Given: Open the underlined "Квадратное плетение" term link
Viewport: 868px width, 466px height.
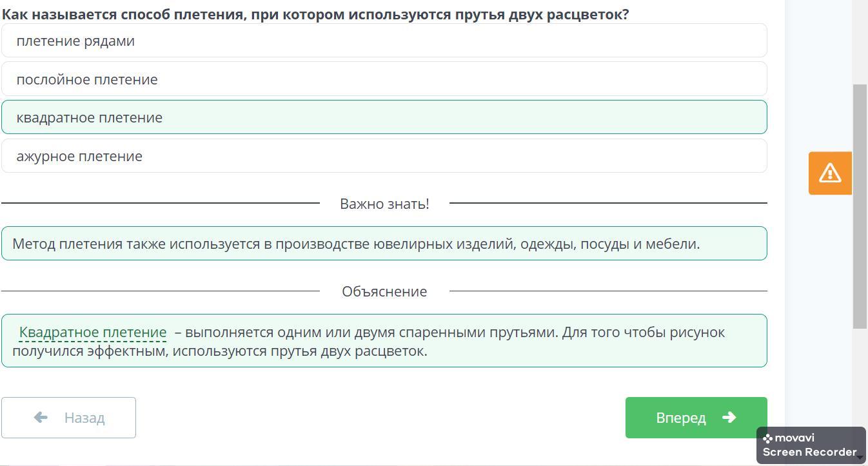Looking at the screenshot, I should tap(93, 333).
